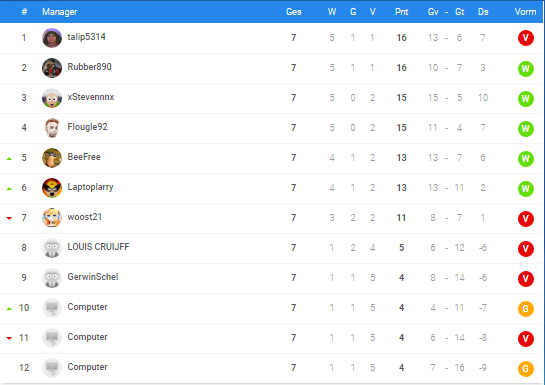Open Rubber890's profile avatar
The width and height of the screenshot is (545, 385).
[x=52, y=68]
